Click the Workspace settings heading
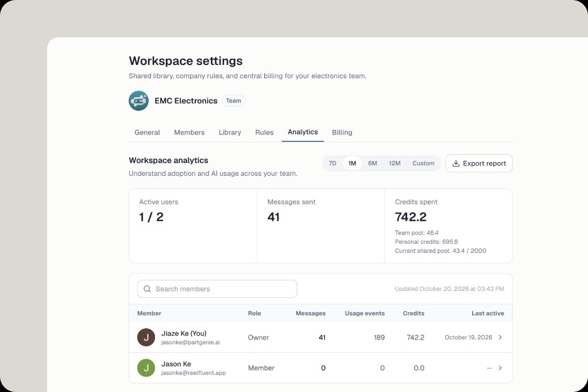The image size is (588, 392). click(x=185, y=61)
